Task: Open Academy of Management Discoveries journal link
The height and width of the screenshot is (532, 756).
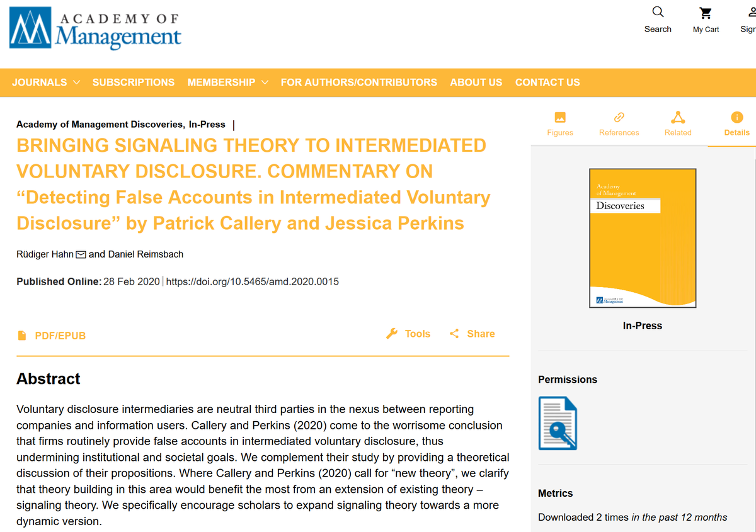Action: coord(100,124)
